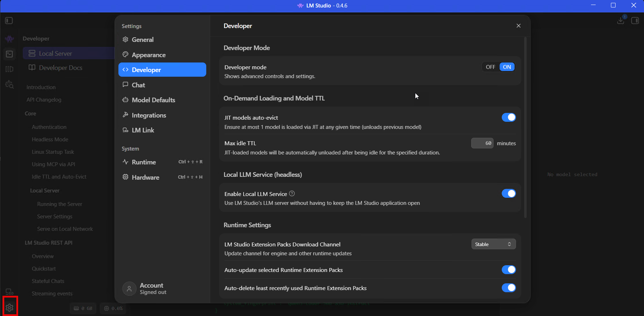Screen dimensions: 644x316
Task: Open the My Models icon in left rail
Action: click(10, 69)
